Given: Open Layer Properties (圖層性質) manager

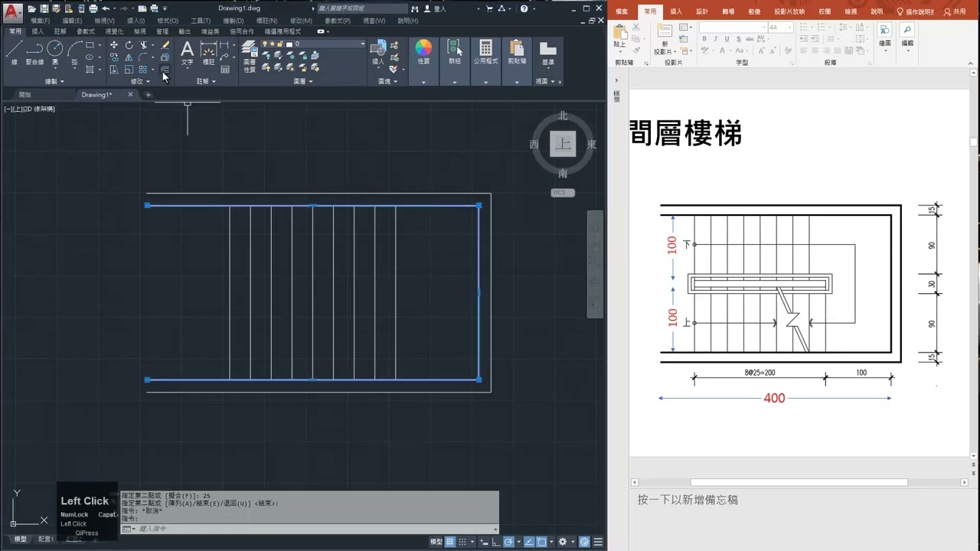Looking at the screenshot, I should 250,56.
